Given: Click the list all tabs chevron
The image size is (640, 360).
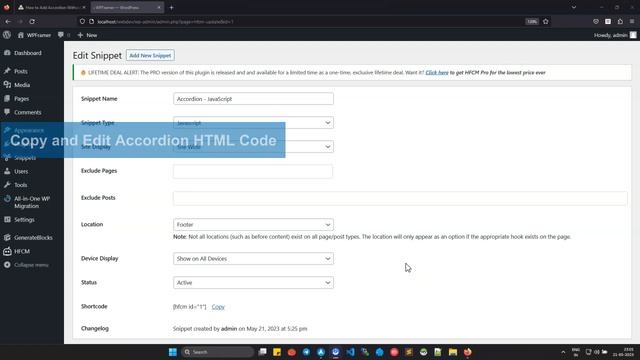Looking at the screenshot, I should (x=573, y=7).
